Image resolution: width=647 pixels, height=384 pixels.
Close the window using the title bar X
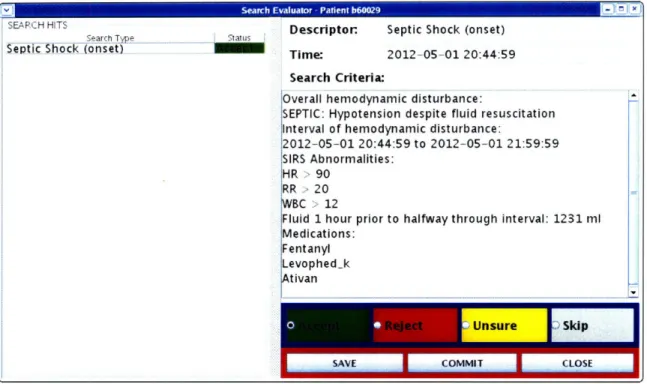634,9
